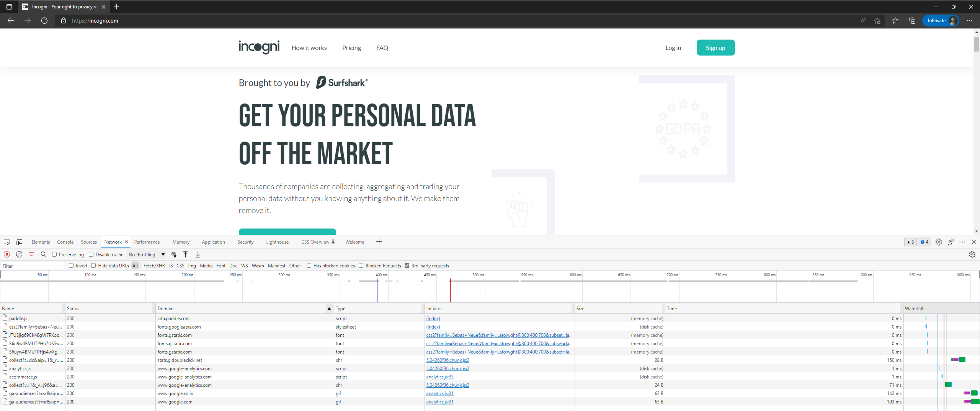Click the site lock icon in address bar

click(x=64, y=21)
